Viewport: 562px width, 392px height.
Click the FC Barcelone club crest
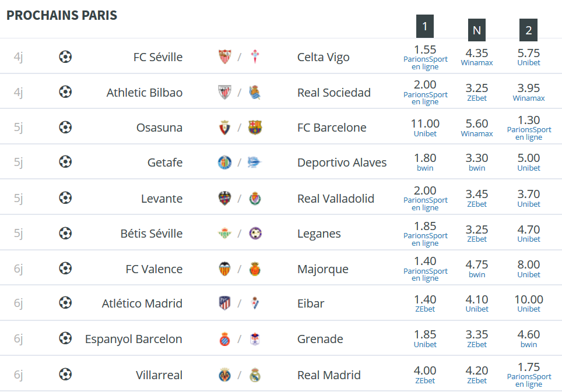[255, 127]
